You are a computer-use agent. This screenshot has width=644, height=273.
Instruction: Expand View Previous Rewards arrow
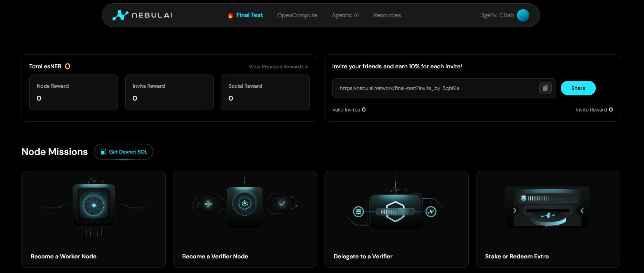(x=307, y=67)
